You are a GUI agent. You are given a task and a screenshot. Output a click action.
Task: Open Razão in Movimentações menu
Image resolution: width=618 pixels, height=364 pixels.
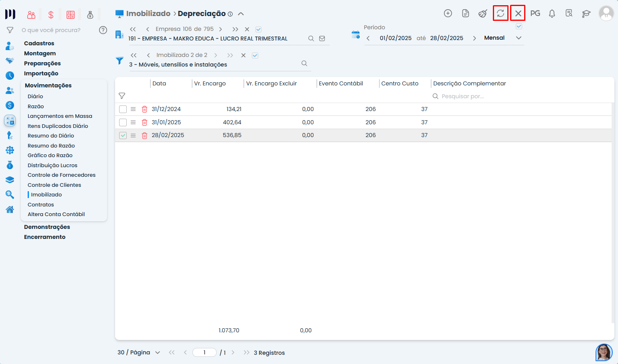coord(36,106)
